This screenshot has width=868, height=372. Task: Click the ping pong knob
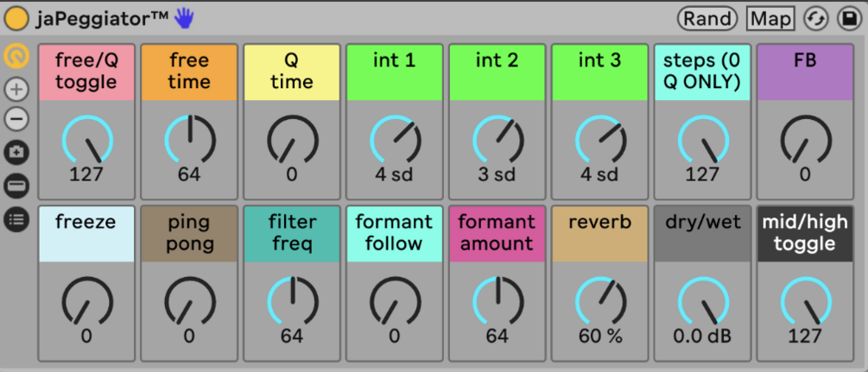point(189,302)
